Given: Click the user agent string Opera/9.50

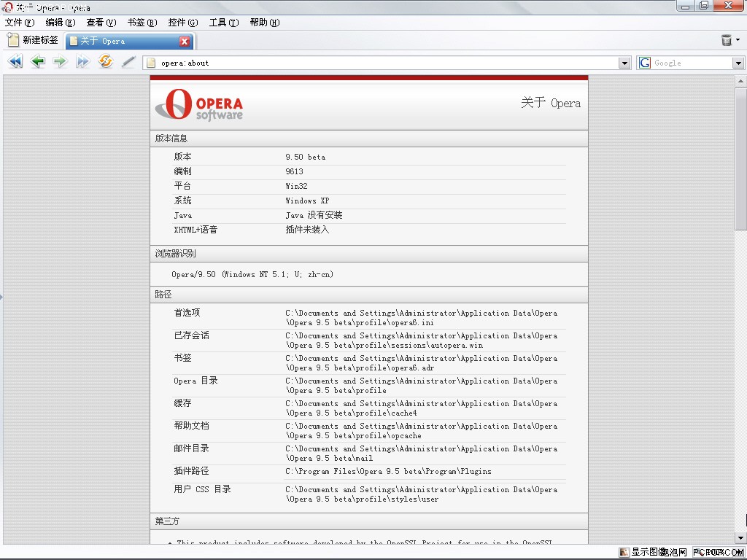Looking at the screenshot, I should (x=252, y=274).
